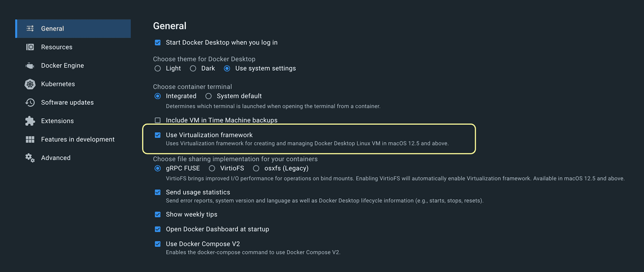The width and height of the screenshot is (644, 272).
Task: Select the Light theme radio button
Action: coord(158,68)
